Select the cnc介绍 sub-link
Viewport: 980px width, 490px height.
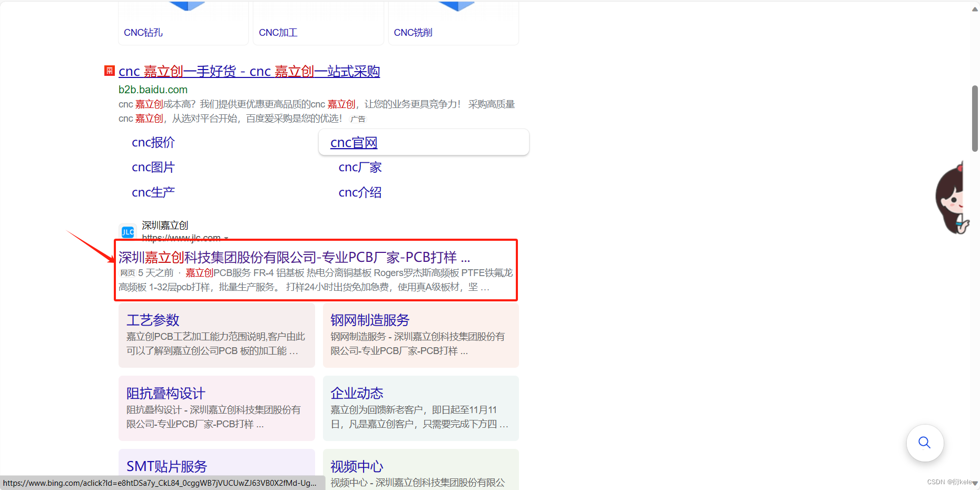pyautogui.click(x=360, y=192)
